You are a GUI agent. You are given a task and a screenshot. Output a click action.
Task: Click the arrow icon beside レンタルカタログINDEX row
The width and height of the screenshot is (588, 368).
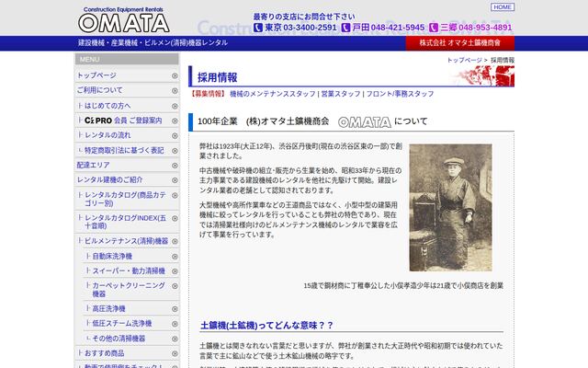pos(175,219)
